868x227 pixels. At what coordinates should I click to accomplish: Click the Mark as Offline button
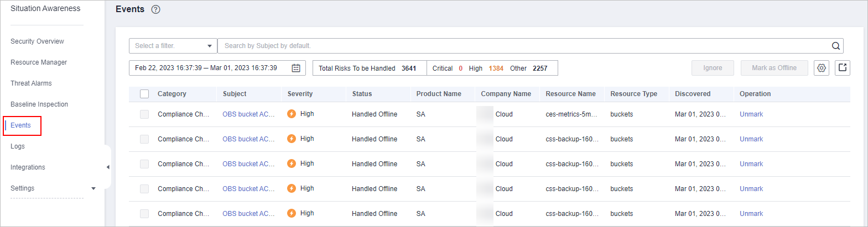pyautogui.click(x=774, y=68)
